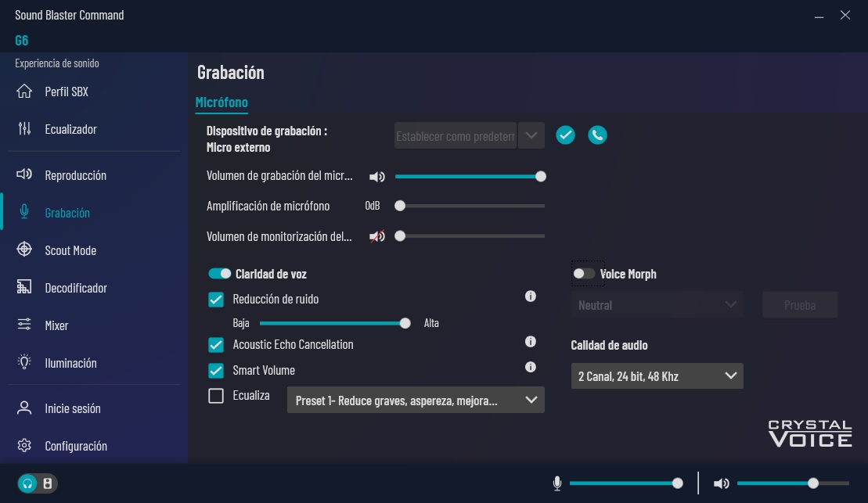
Task: Disable the Claridad de voz toggle
Action: 219,273
